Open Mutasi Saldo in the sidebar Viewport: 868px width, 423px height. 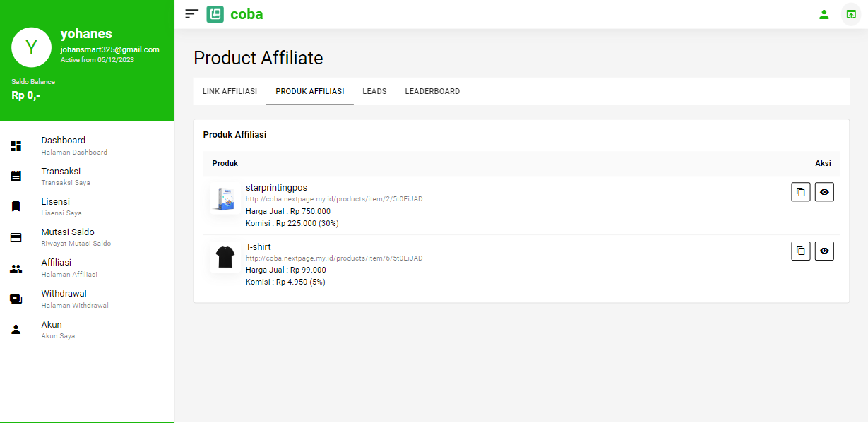[68, 237]
